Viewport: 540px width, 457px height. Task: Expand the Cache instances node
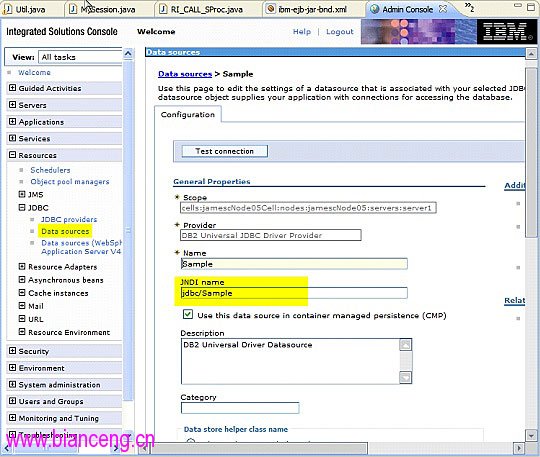click(22, 293)
